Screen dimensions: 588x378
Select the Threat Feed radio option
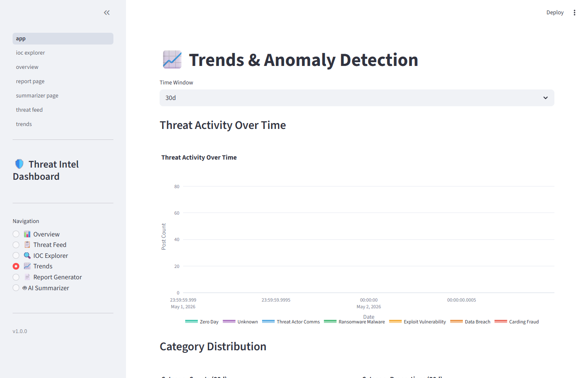coord(16,245)
